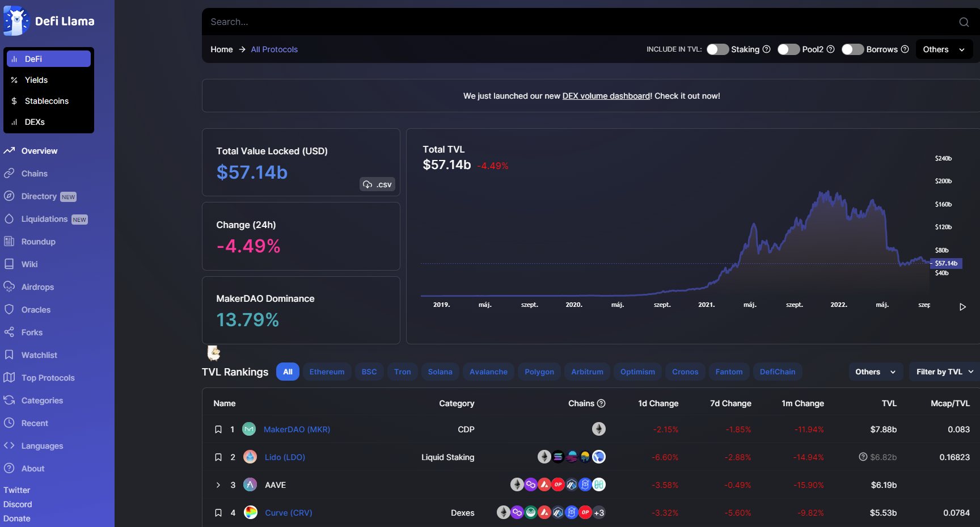Filter rankings by Arbitrum
The image size is (980, 527).
tap(588, 372)
